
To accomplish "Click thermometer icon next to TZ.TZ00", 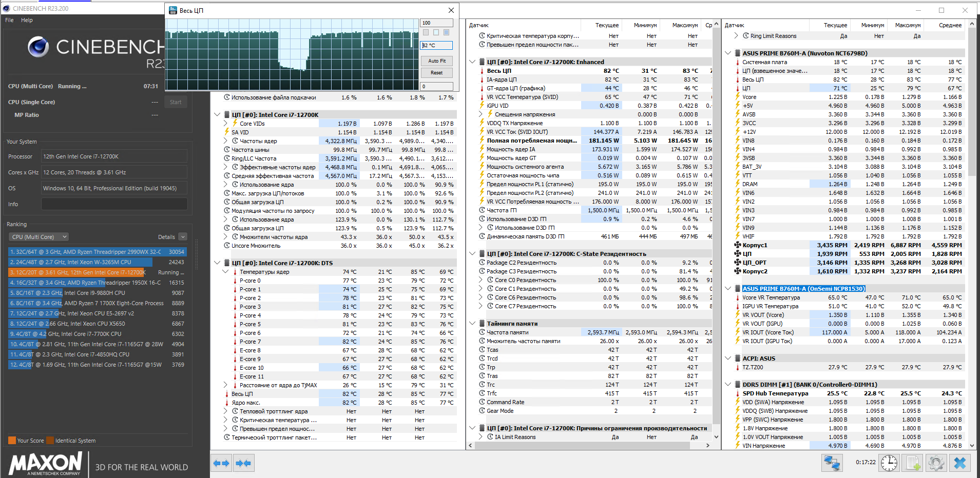I will coord(738,367).
